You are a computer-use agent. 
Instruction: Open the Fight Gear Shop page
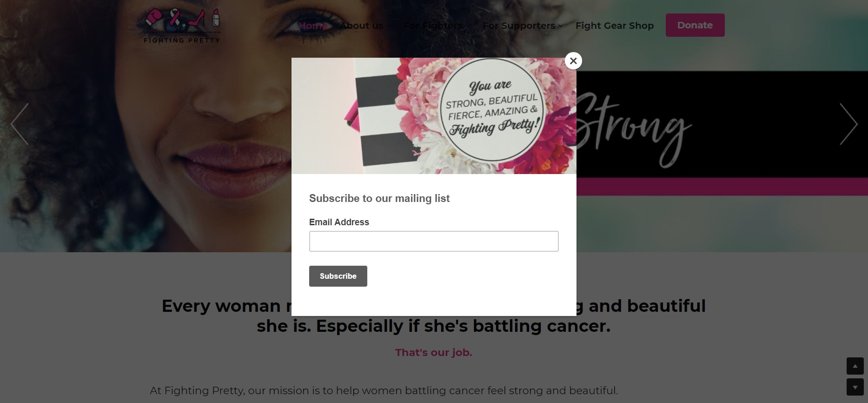pos(615,26)
